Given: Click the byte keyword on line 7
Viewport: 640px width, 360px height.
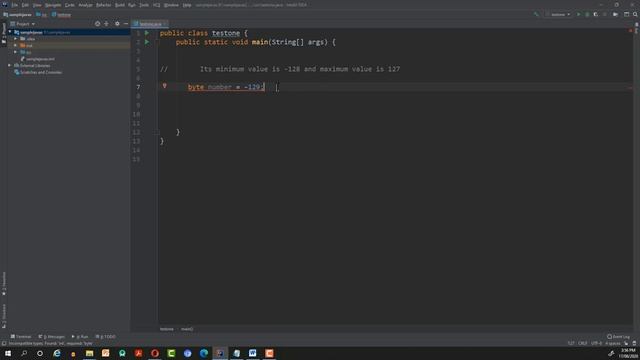Looking at the screenshot, I should tap(196, 87).
